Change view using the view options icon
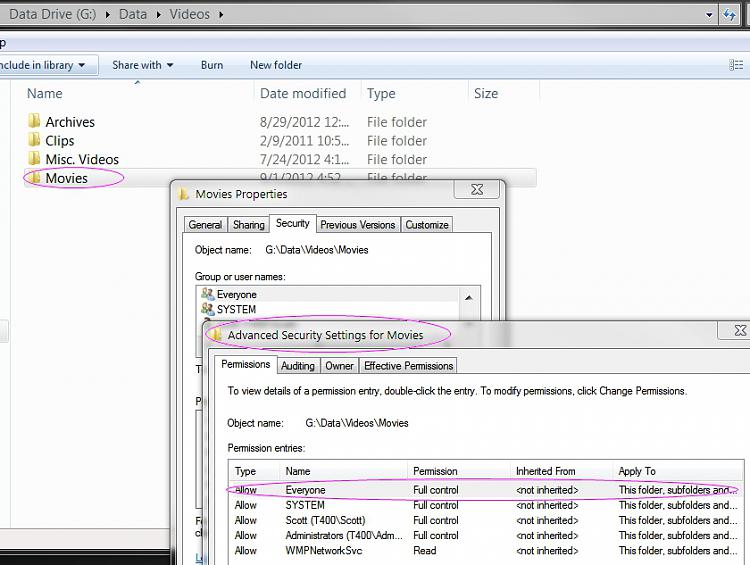 pyautogui.click(x=736, y=65)
